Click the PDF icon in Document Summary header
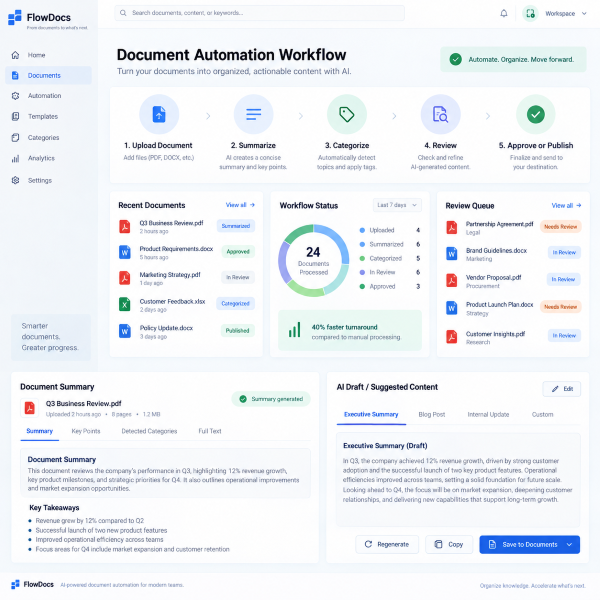 tap(29, 408)
